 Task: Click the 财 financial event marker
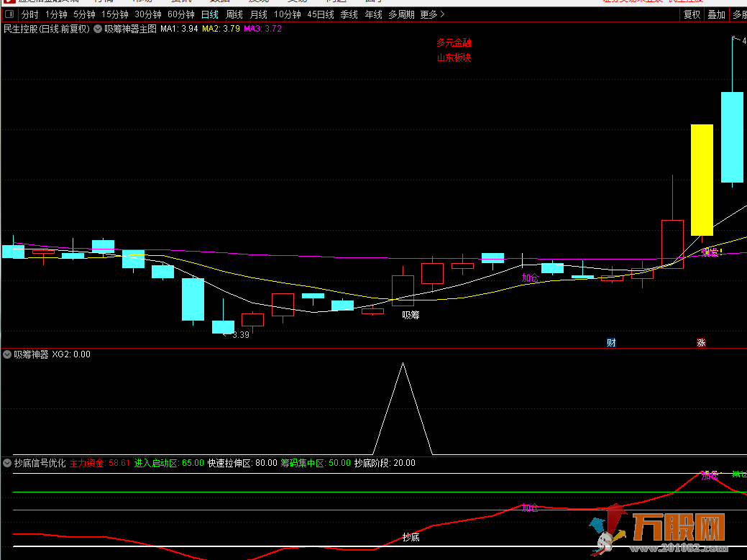[611, 342]
